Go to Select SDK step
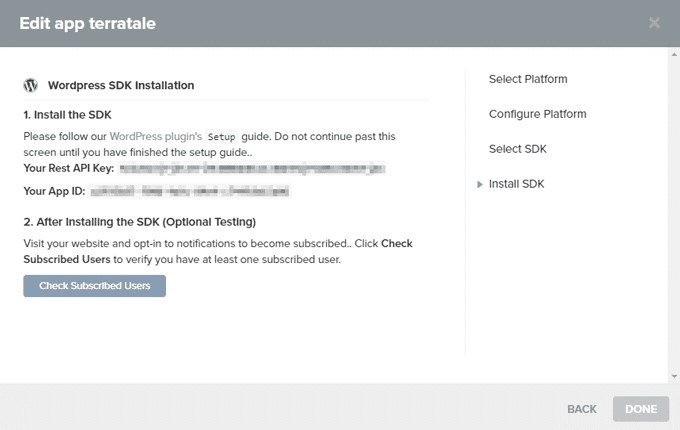This screenshot has width=680, height=430. click(x=517, y=149)
